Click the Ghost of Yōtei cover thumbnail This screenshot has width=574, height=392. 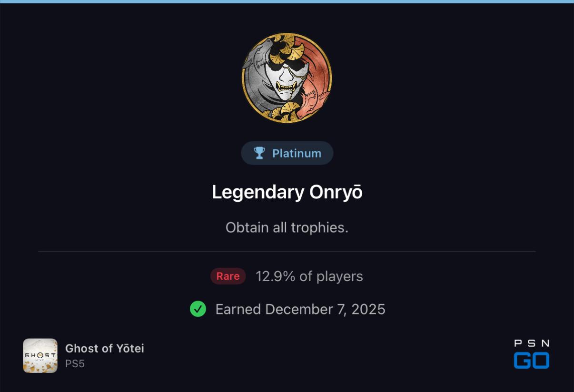(40, 355)
